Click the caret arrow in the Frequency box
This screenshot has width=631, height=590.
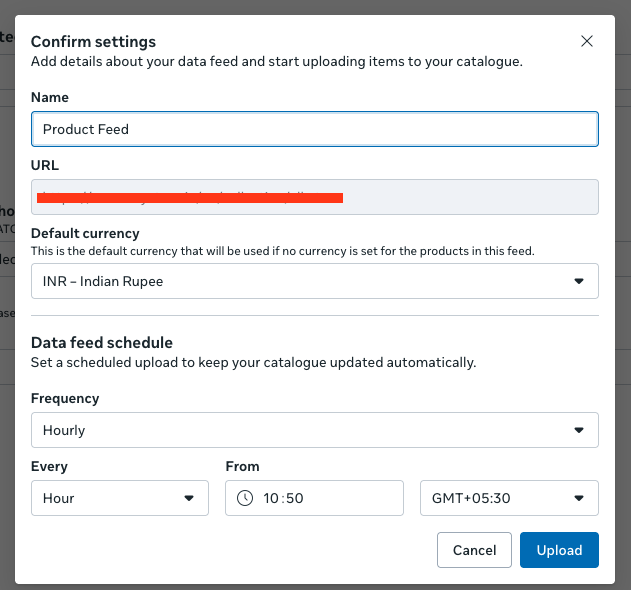[578, 430]
